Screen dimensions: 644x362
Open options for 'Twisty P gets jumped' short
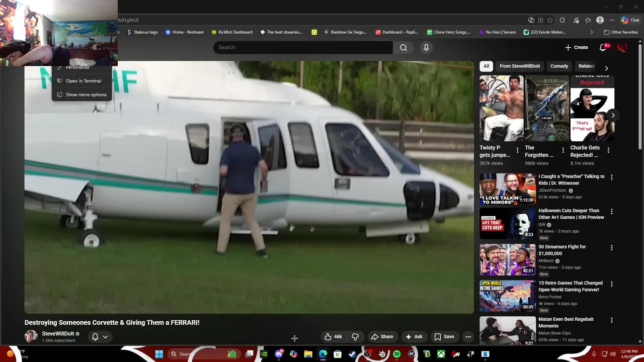coord(517,150)
